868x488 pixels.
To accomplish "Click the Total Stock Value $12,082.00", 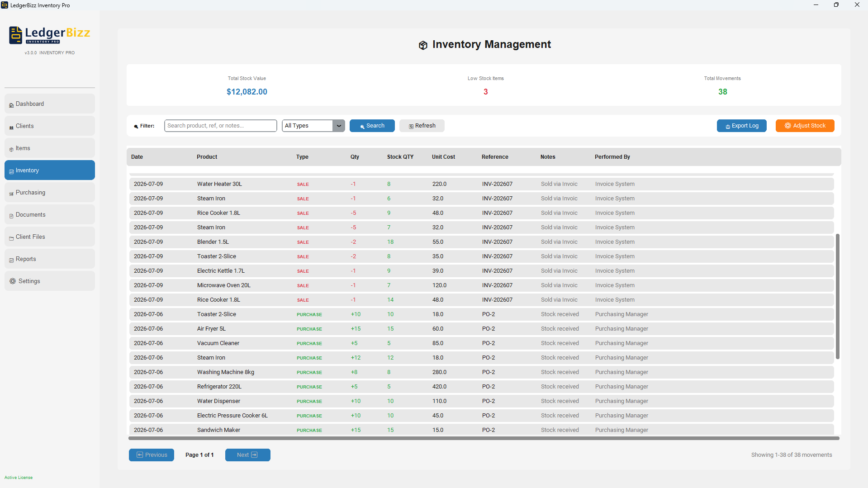I will pos(247,92).
